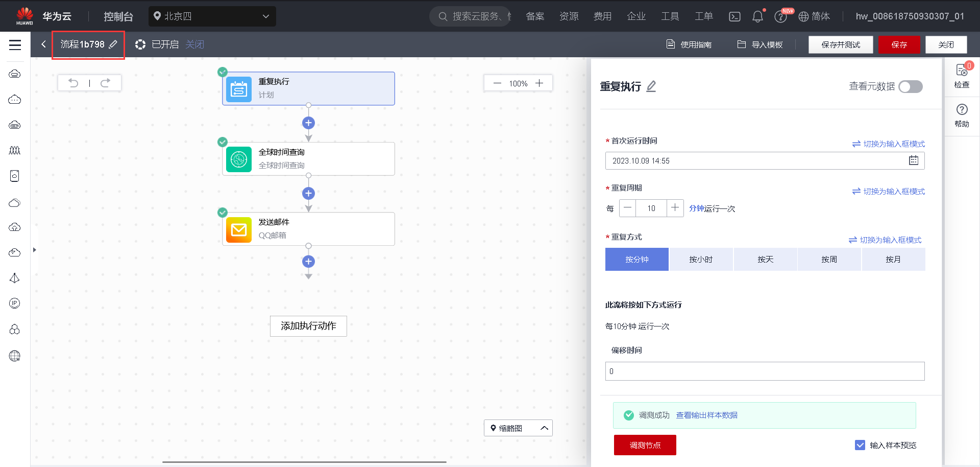The image size is (980, 467).
Task: Open the 北京四 region dropdown
Action: [x=212, y=16]
